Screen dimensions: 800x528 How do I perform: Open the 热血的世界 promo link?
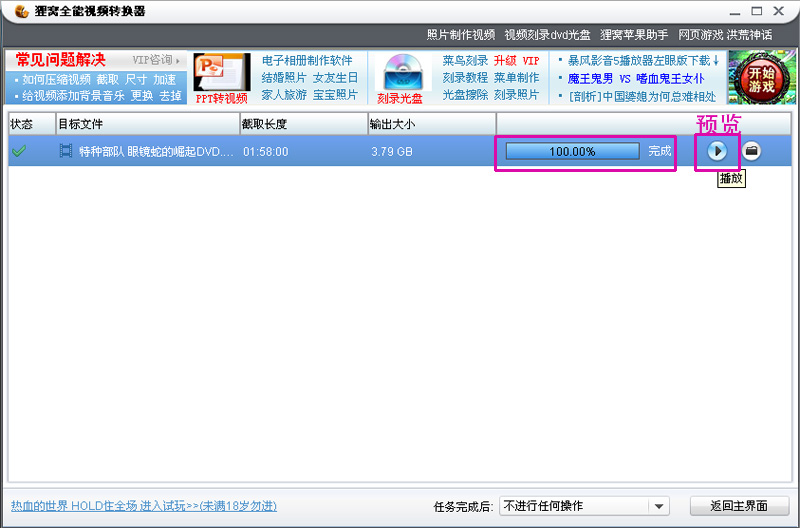[x=144, y=506]
